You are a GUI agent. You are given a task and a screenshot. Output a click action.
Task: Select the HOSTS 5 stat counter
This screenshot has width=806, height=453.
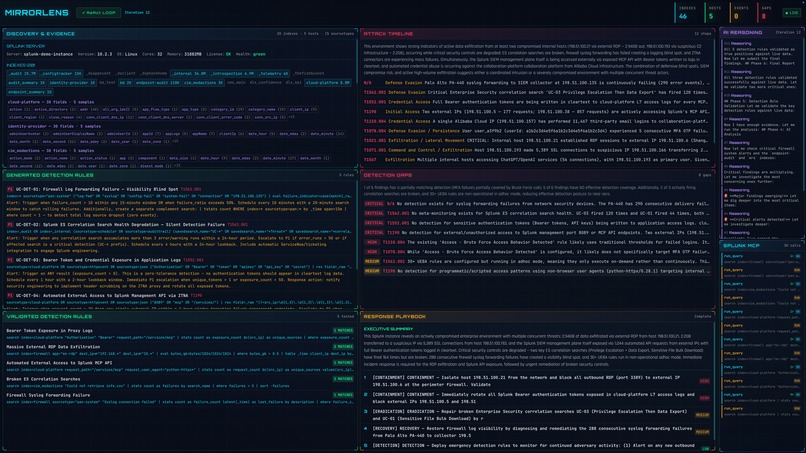(715, 13)
